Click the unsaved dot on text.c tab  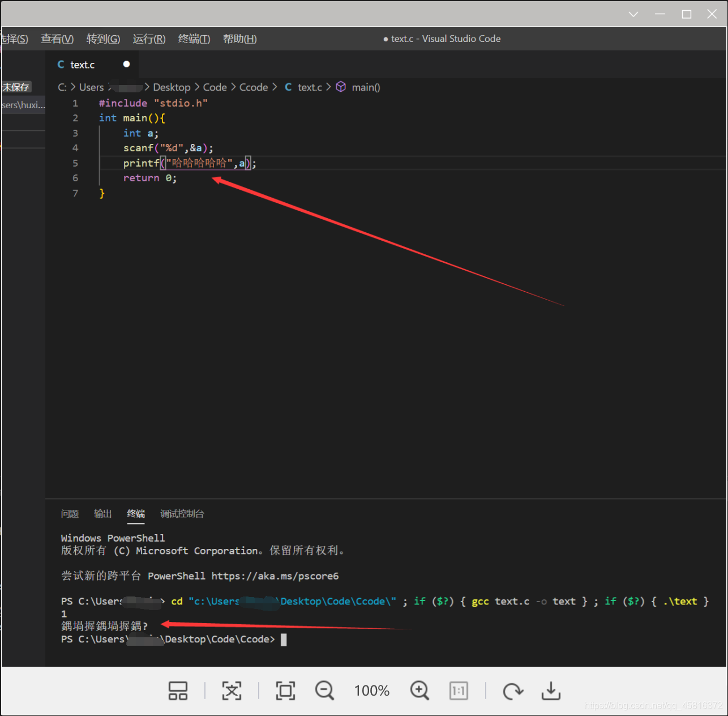coord(126,64)
